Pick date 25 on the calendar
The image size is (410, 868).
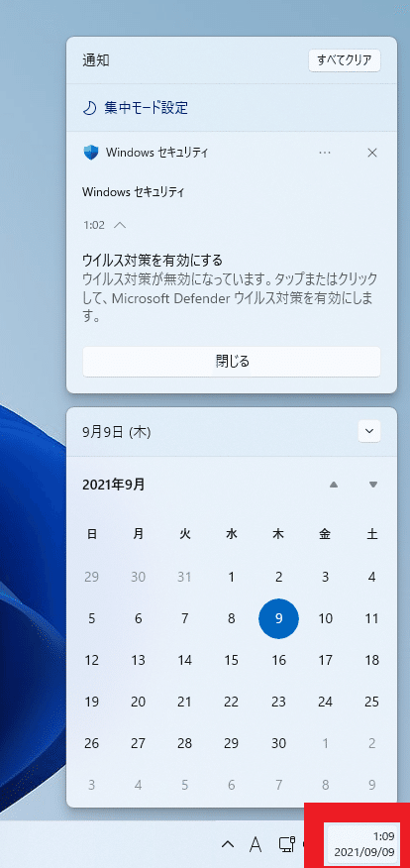point(371,702)
